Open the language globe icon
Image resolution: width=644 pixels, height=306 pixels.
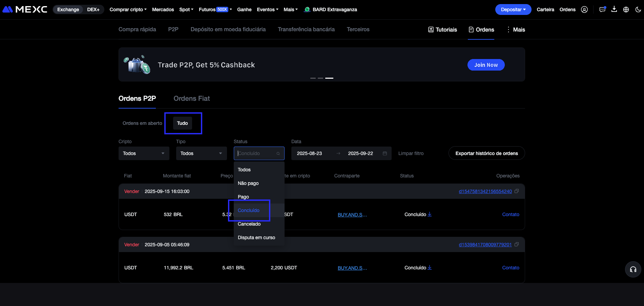coord(626,9)
